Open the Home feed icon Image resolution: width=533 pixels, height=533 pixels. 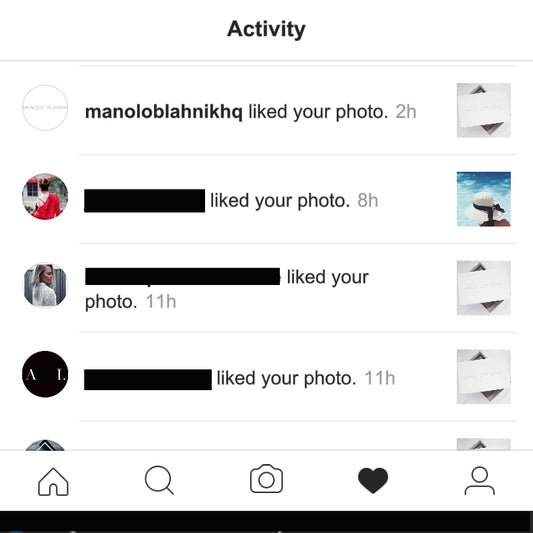(53, 481)
